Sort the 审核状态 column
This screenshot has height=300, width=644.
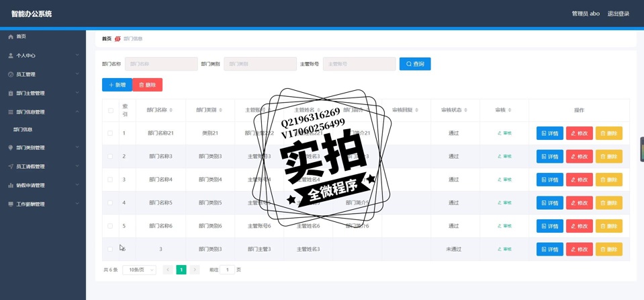(x=465, y=110)
